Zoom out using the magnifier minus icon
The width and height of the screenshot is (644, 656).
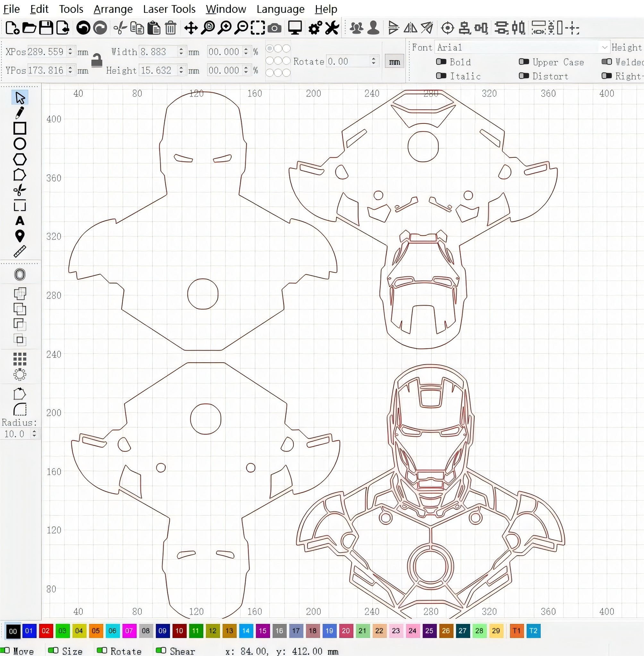241,28
